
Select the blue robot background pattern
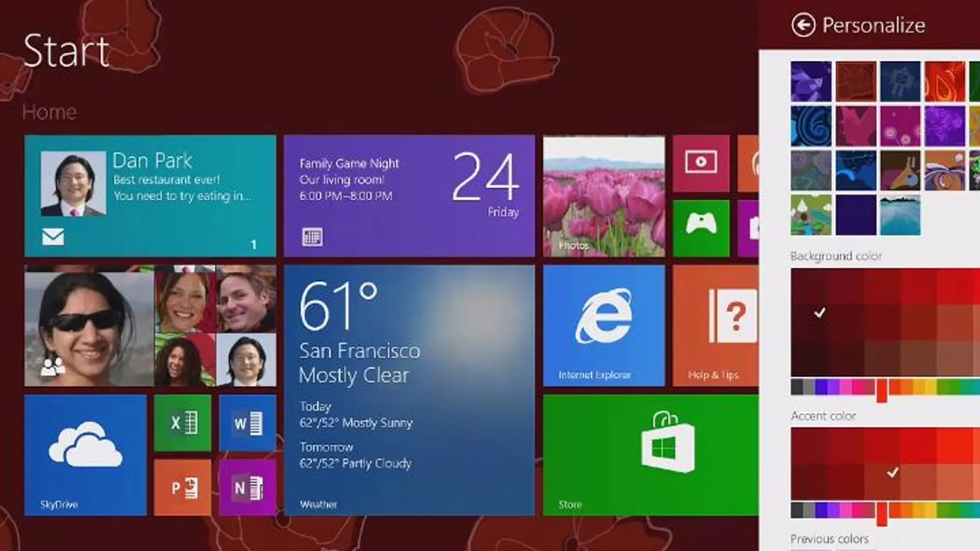(x=900, y=81)
